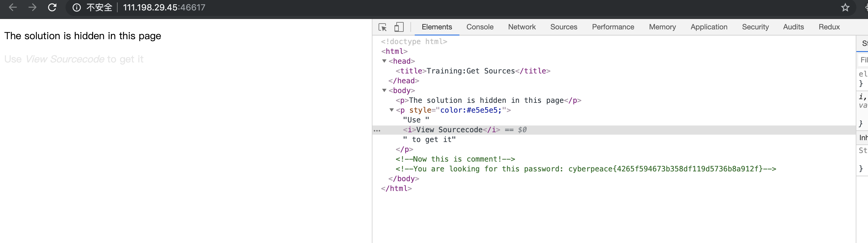Open the Sources tab
Viewport: 868px width, 243px height.
(564, 27)
